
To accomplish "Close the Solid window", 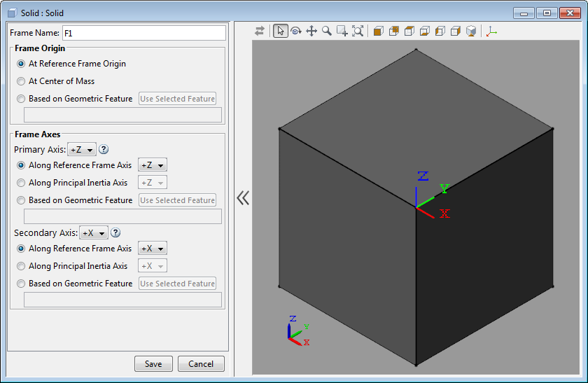I will point(570,13).
